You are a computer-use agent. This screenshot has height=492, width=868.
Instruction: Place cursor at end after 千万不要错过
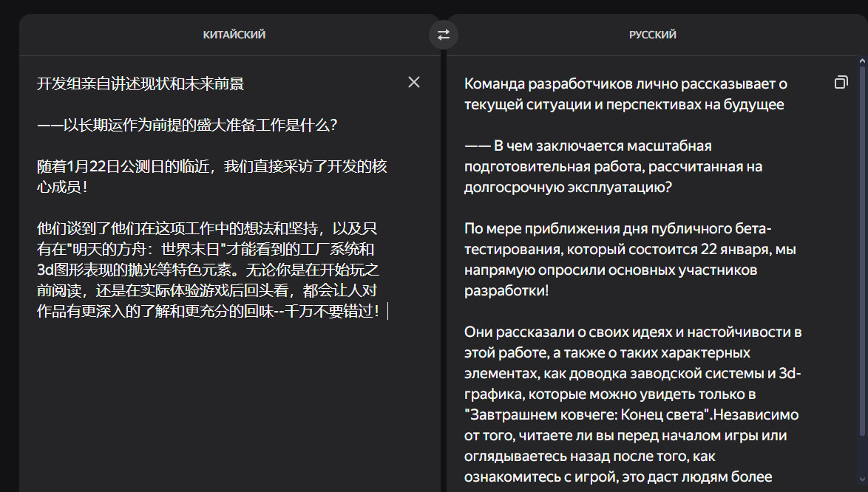383,311
